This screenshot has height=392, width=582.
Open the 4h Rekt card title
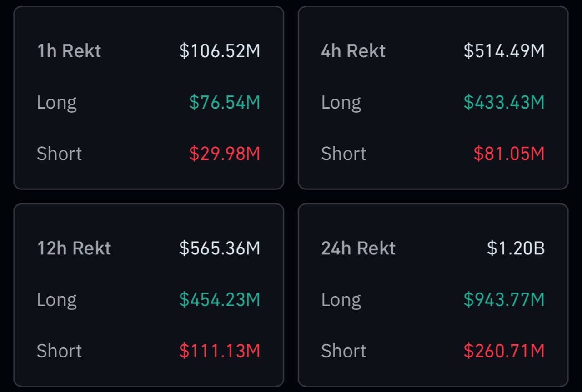353,50
